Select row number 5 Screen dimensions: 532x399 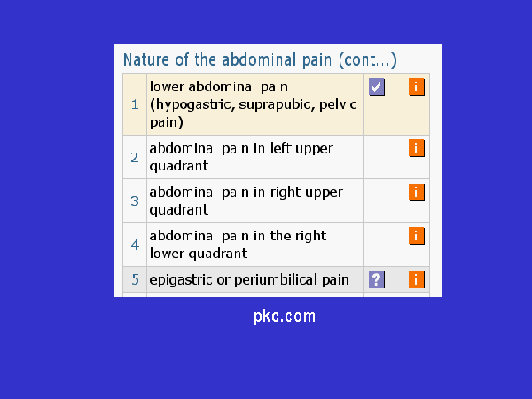click(x=135, y=279)
